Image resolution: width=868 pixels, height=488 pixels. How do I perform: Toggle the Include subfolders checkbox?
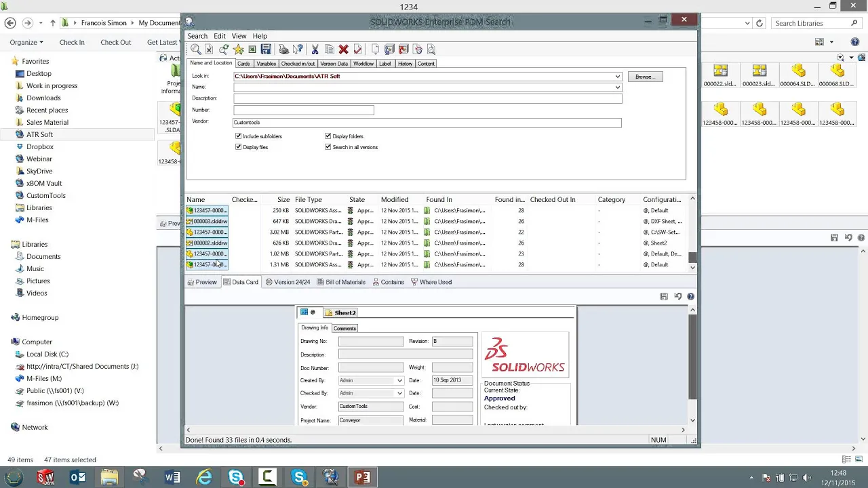pos(238,136)
